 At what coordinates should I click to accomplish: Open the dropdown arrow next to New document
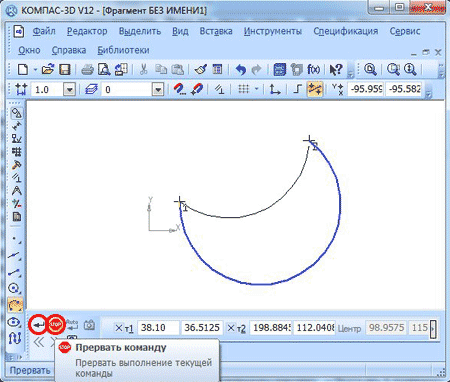tap(35, 70)
